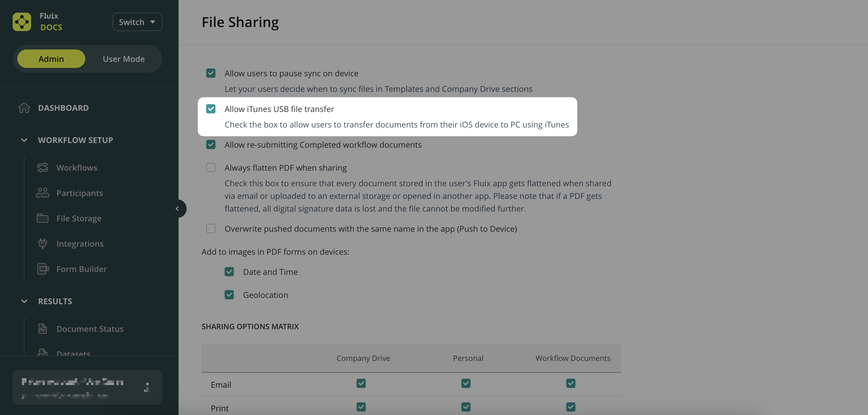This screenshot has width=868, height=415.
Task: Click the Workflows arrows icon
Action: click(x=42, y=167)
